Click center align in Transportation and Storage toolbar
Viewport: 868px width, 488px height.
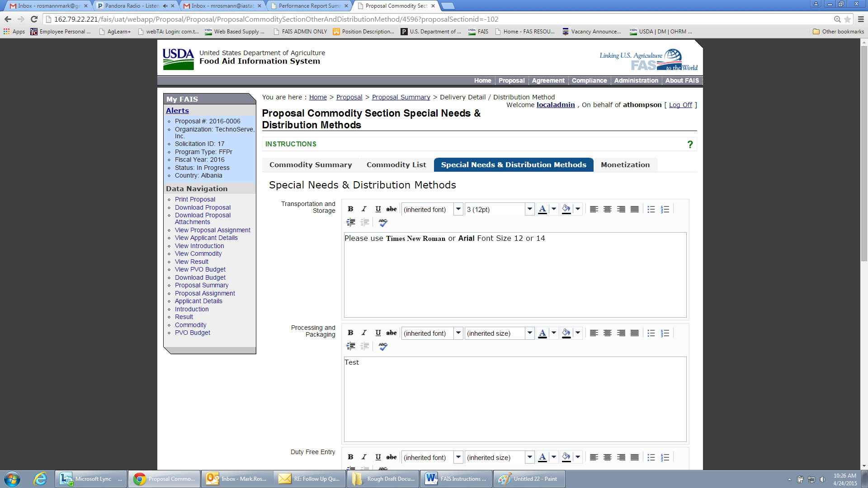pyautogui.click(x=608, y=209)
